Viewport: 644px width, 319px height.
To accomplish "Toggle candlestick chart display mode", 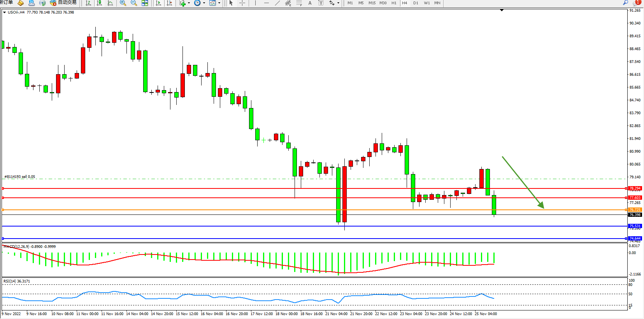I will pos(99,3).
